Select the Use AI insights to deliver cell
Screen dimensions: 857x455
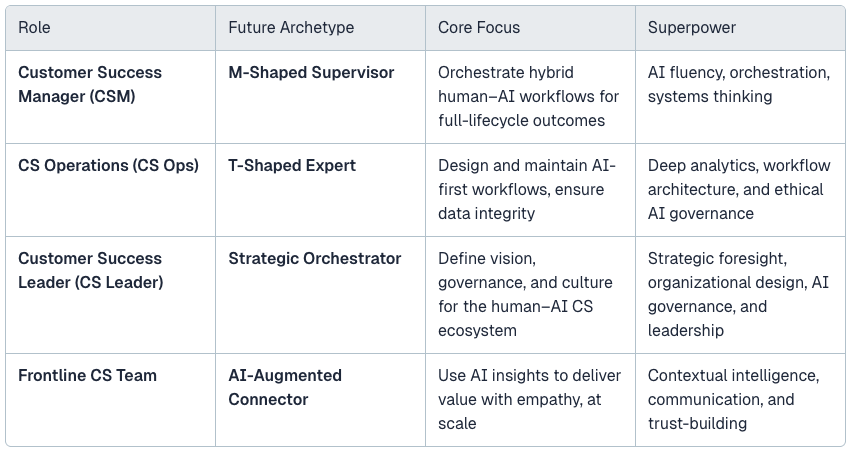pyautogui.click(x=530, y=400)
